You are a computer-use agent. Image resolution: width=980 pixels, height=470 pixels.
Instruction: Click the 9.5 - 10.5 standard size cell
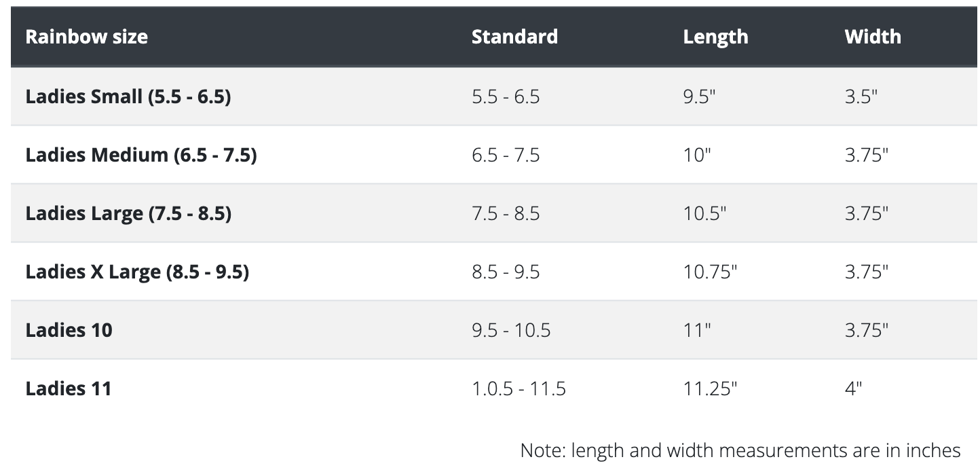[511, 330]
